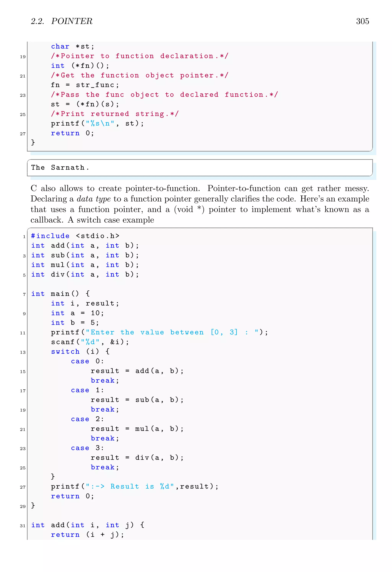Click the label 'case 3:'
The image size is (392, 572).
[88, 448]
